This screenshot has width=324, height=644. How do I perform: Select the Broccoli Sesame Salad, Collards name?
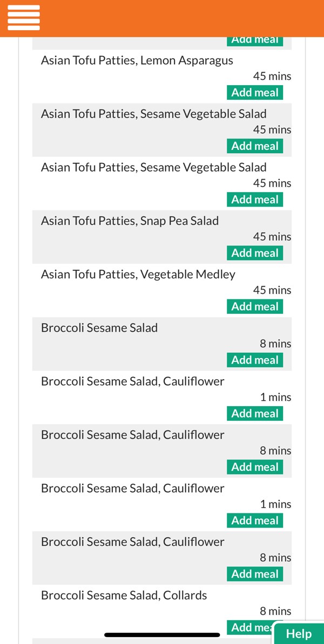tap(123, 595)
